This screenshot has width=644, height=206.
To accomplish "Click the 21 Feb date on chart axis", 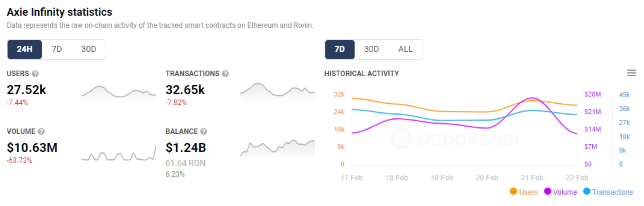I will point(532,178).
